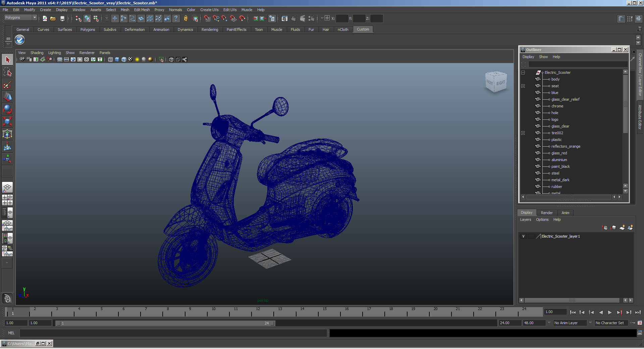Toggle isolate select icon in viewport
This screenshot has height=349, width=644.
click(161, 59)
